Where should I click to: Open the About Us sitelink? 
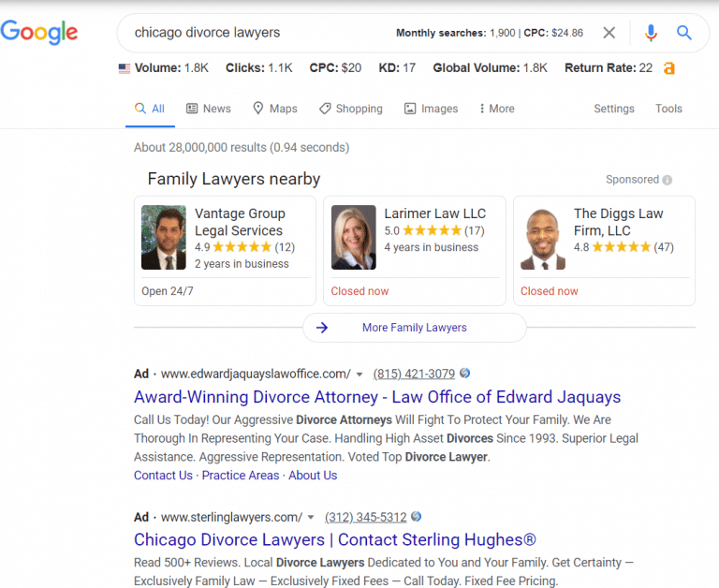click(x=313, y=476)
